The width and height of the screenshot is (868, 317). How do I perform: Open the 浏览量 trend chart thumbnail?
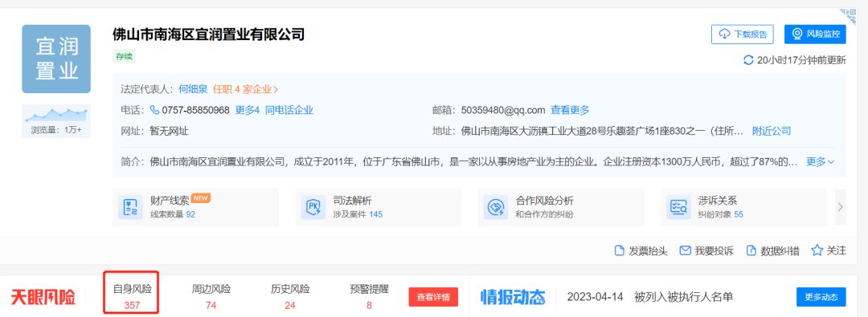(56, 115)
